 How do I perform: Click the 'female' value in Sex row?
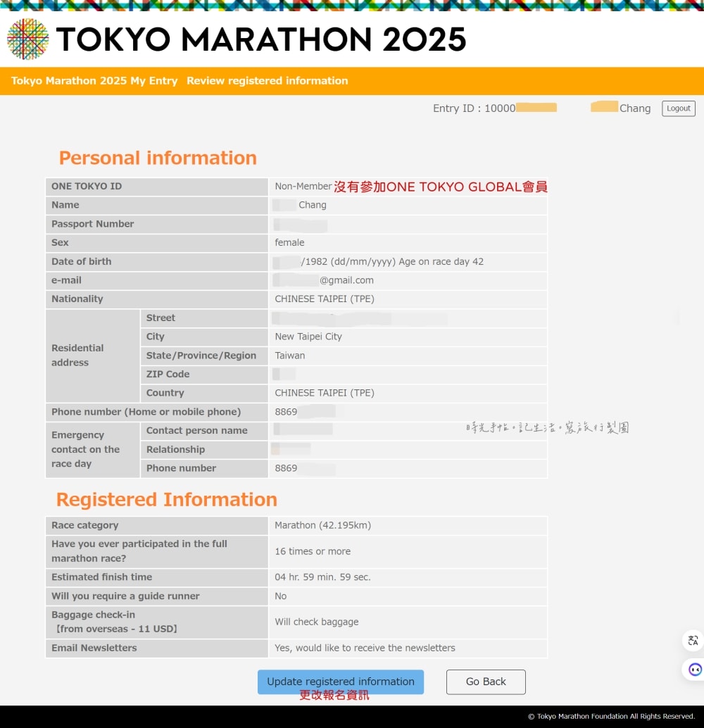tap(289, 242)
